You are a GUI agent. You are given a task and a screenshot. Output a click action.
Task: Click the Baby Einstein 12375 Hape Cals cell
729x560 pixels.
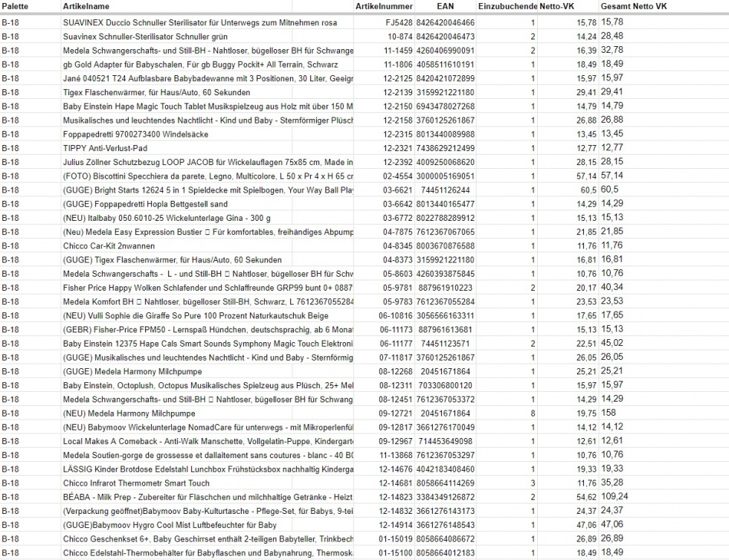pos(208,343)
